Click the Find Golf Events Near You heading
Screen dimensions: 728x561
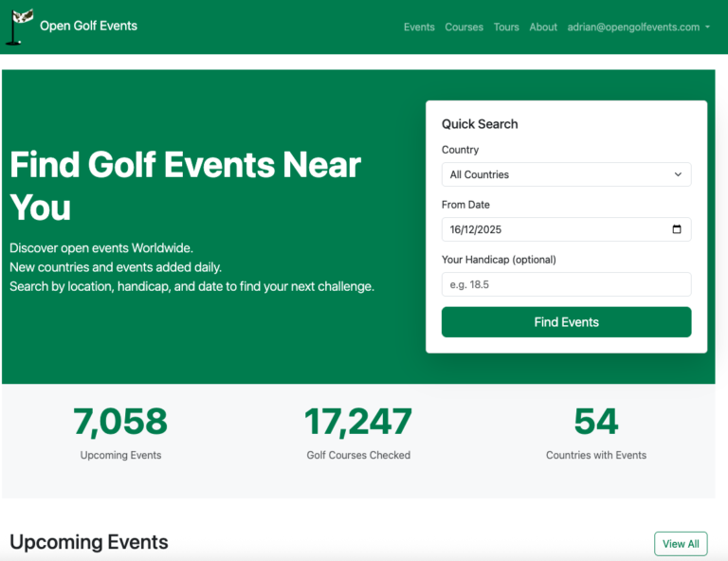click(x=185, y=186)
